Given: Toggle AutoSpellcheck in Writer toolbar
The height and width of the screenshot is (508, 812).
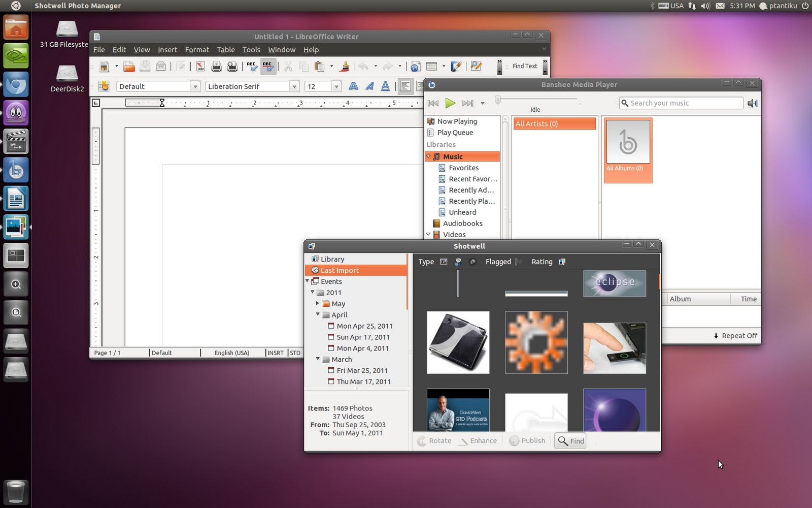Looking at the screenshot, I should tap(267, 67).
